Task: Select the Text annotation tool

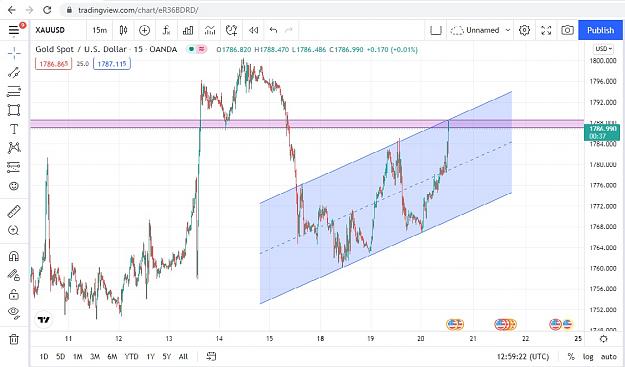Action: (14, 129)
